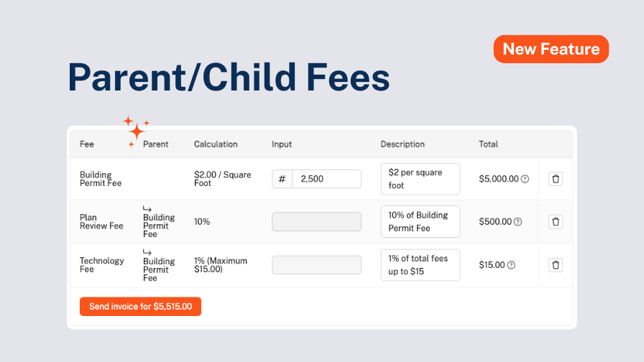
Task: Click the 2,500 square foot input field
Action: (x=326, y=179)
